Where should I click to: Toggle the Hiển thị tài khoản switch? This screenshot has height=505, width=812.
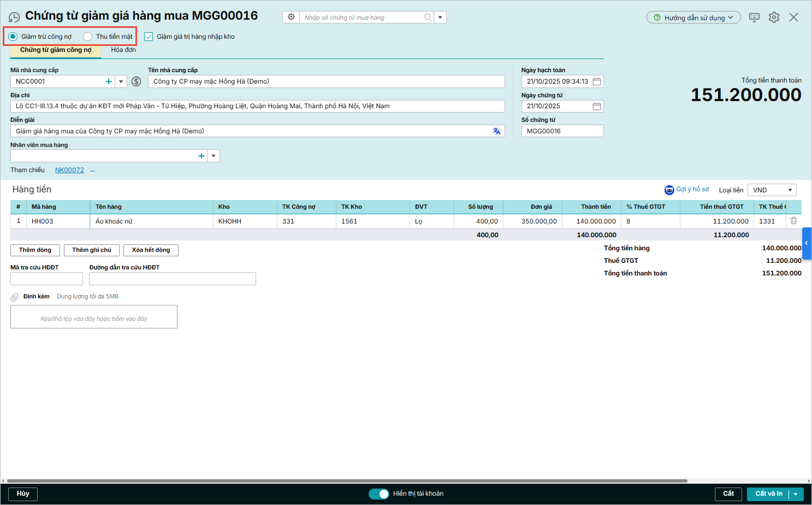(378, 494)
